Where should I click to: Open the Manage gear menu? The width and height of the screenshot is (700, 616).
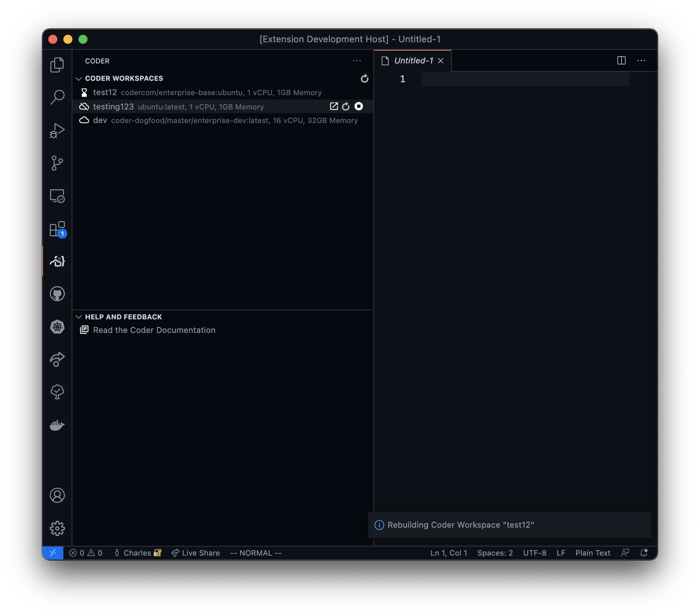(x=57, y=528)
